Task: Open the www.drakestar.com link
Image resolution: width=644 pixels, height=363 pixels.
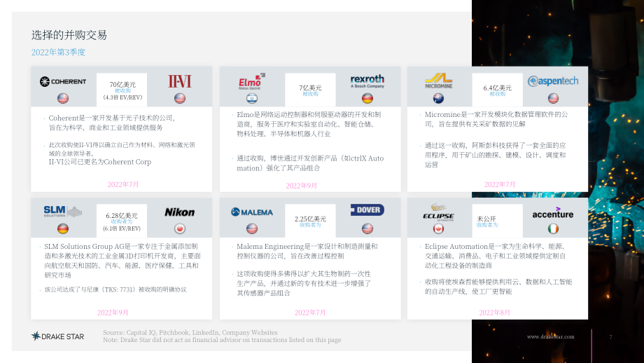Action: [551, 336]
